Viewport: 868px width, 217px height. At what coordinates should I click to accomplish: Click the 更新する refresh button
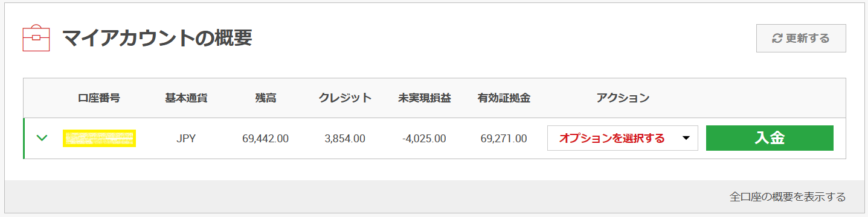click(801, 39)
